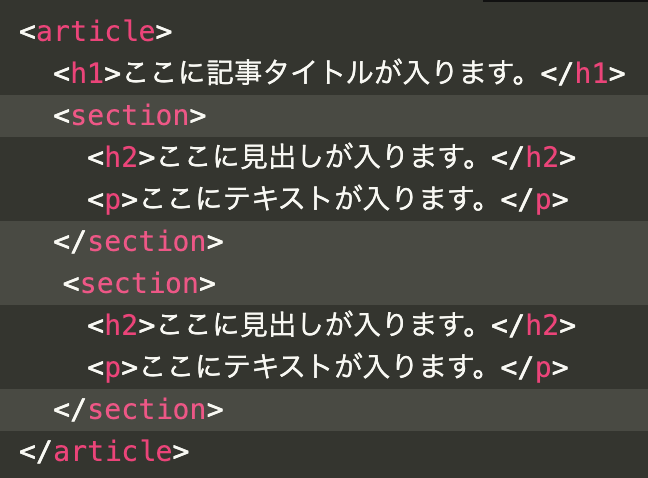Click heading text inside the second h2

(x=322, y=325)
